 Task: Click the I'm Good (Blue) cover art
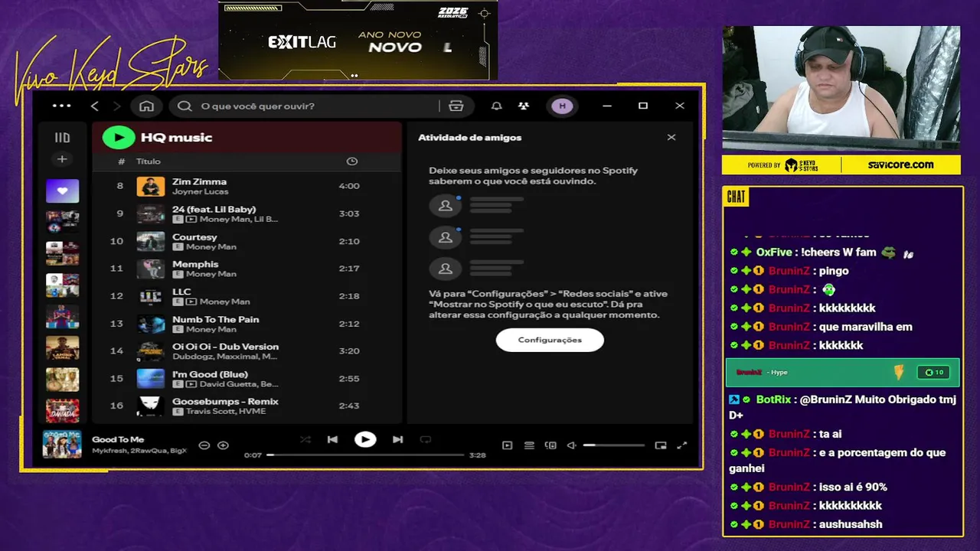coord(151,379)
